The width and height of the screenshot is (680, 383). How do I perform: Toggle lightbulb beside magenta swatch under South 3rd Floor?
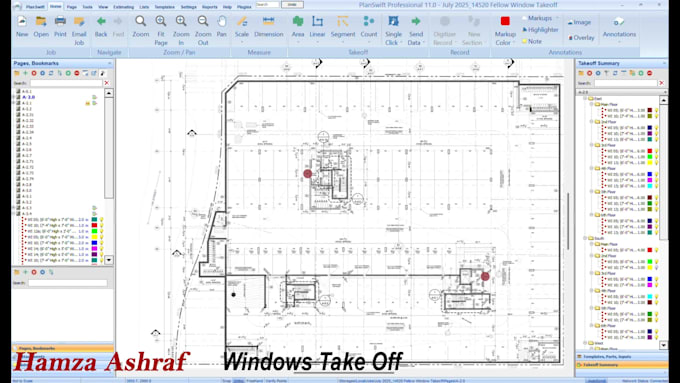coord(657,285)
